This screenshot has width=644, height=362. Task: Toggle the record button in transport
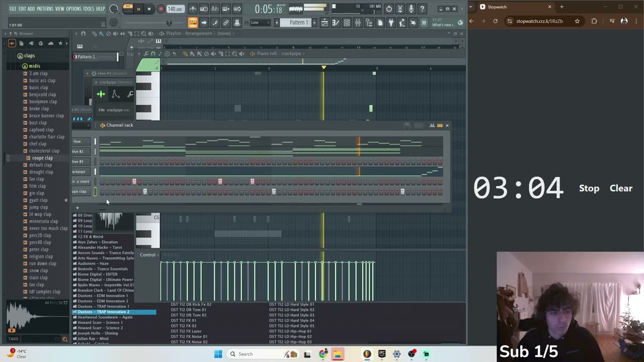(x=160, y=9)
